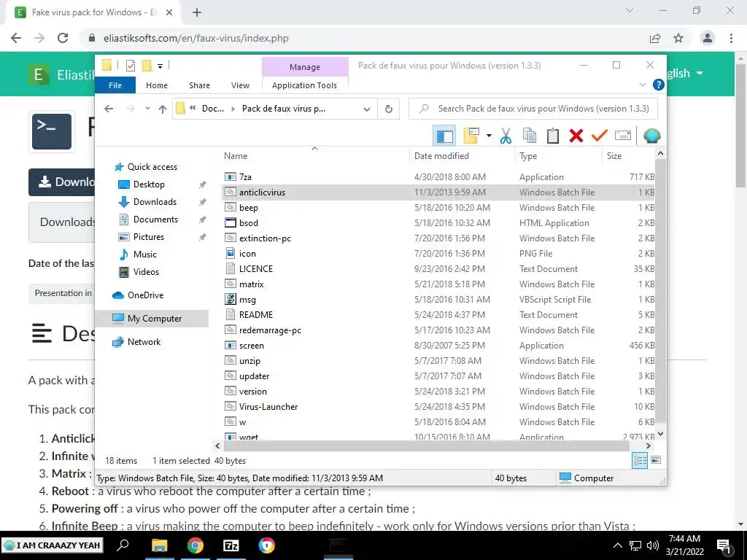The image size is (747, 560).
Task: Select Documents in navigation pane
Action: coord(155,219)
